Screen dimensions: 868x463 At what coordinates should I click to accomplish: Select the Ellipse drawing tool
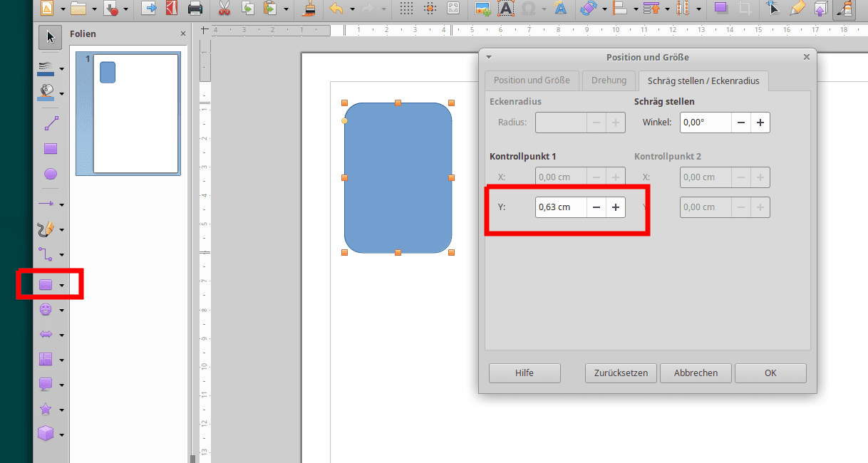(51, 174)
